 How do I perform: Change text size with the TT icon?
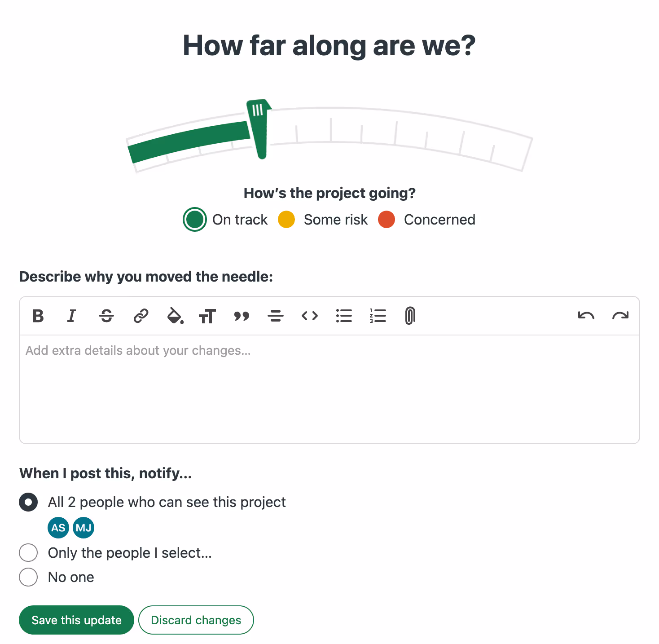point(208,316)
